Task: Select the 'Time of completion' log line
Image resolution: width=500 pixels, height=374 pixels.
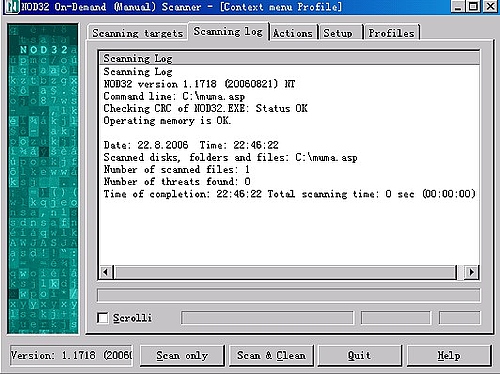Action: [x=289, y=194]
